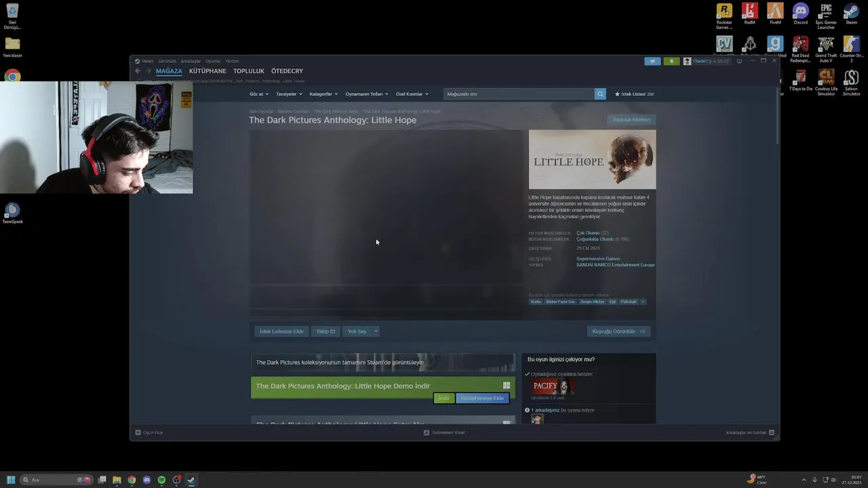868x488 pixels.
Task: Open Saloon Simulator desktop icon
Action: point(851,83)
